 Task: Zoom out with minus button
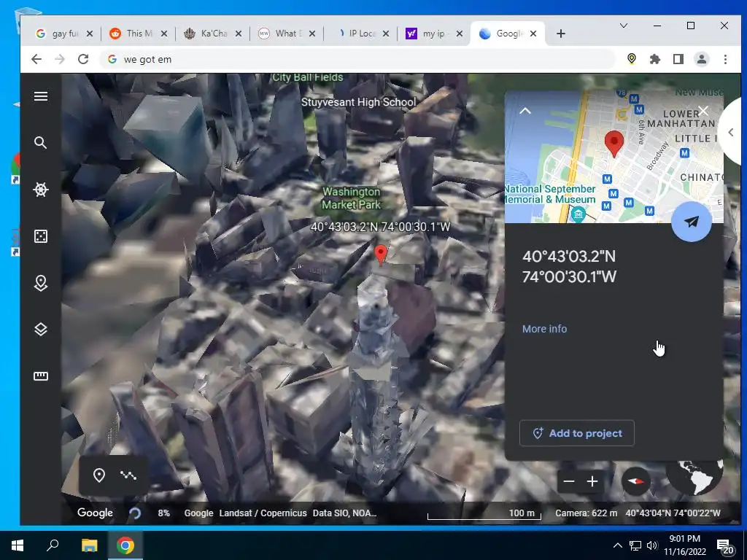point(569,481)
